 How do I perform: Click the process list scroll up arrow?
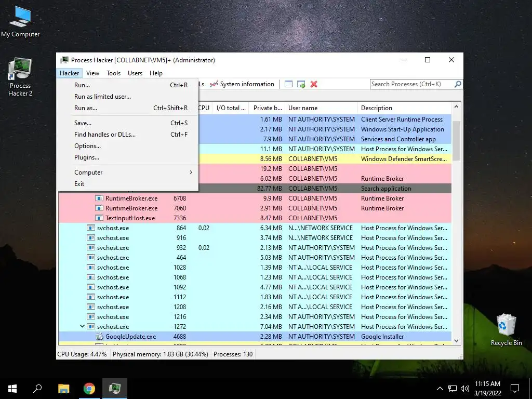coord(456,107)
